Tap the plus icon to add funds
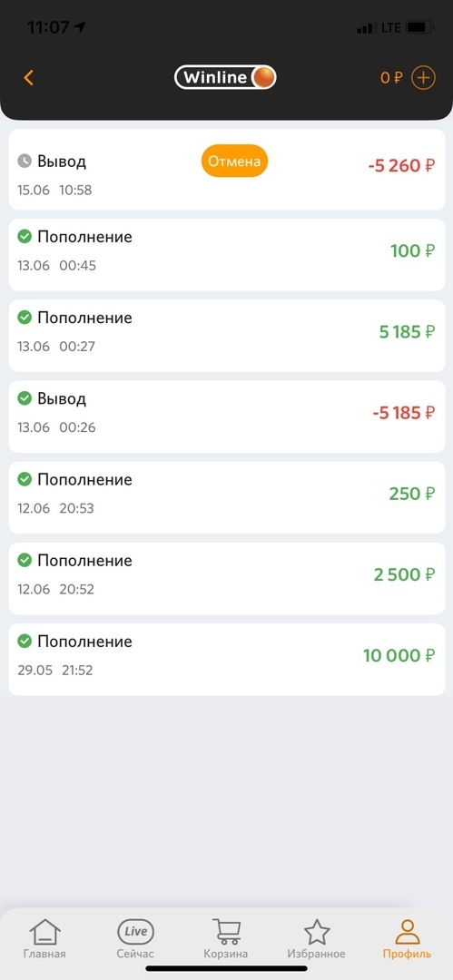The width and height of the screenshot is (453, 980). tap(424, 78)
